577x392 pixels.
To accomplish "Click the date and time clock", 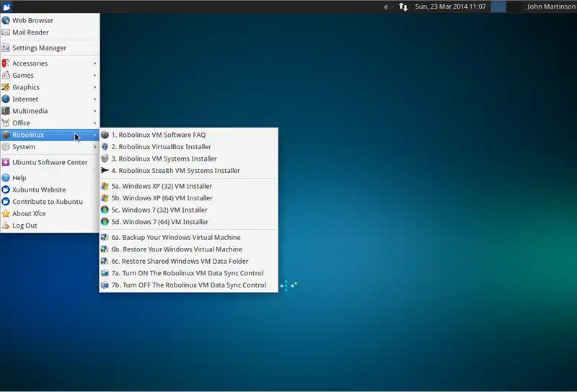I will [449, 6].
